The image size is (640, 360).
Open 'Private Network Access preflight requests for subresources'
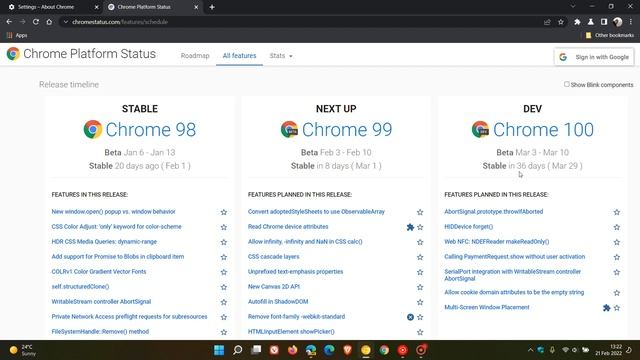tap(129, 316)
